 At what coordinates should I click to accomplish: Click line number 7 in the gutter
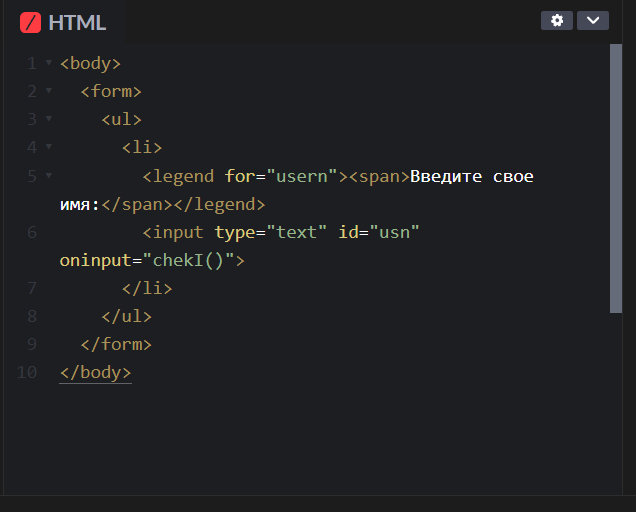(x=32, y=288)
